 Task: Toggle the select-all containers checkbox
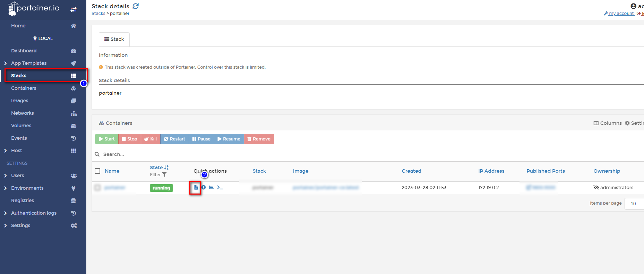coord(97,171)
